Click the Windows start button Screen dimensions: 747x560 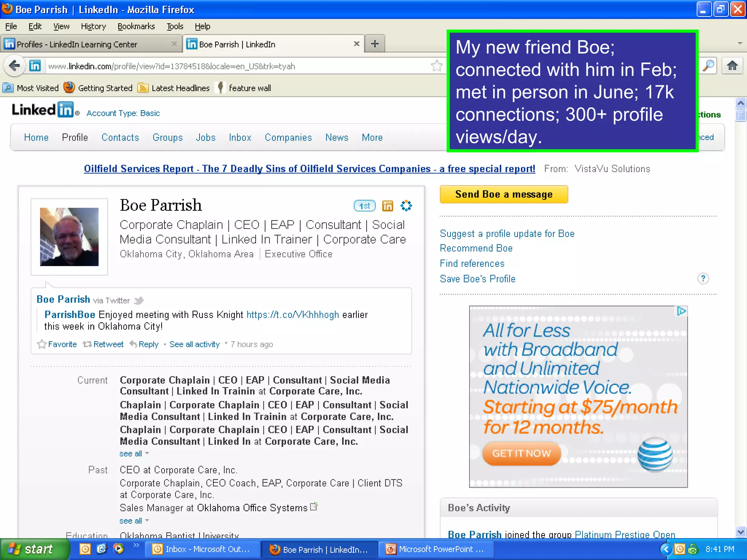(34, 549)
